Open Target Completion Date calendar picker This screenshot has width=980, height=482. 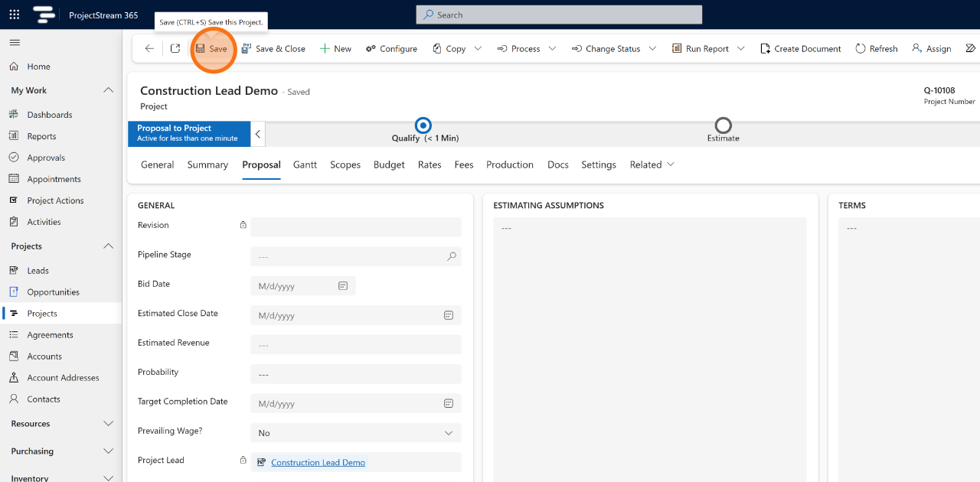449,403
